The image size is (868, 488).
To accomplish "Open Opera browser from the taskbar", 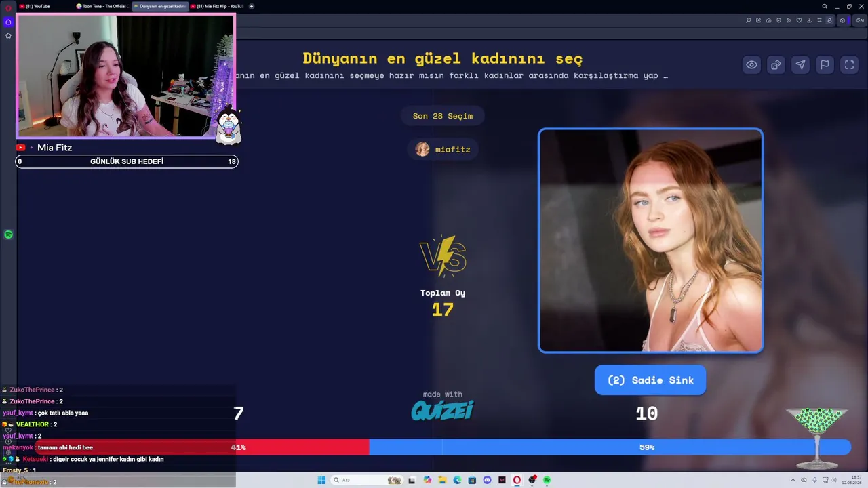I will click(x=517, y=480).
